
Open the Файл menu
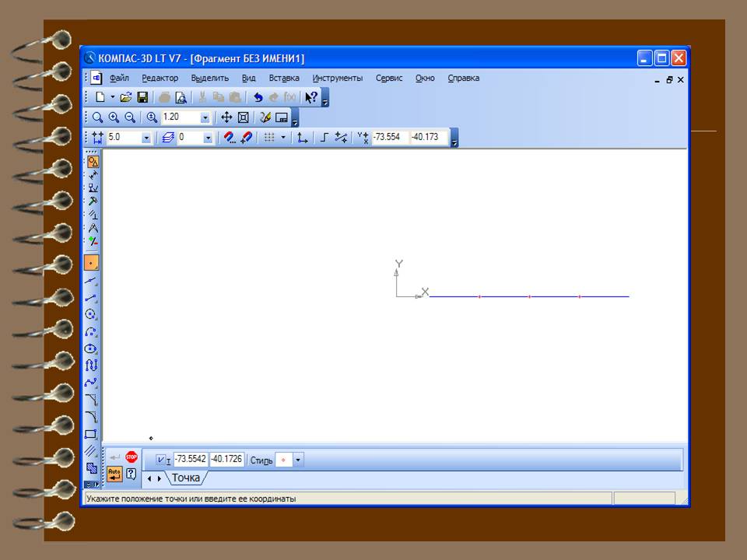(119, 78)
